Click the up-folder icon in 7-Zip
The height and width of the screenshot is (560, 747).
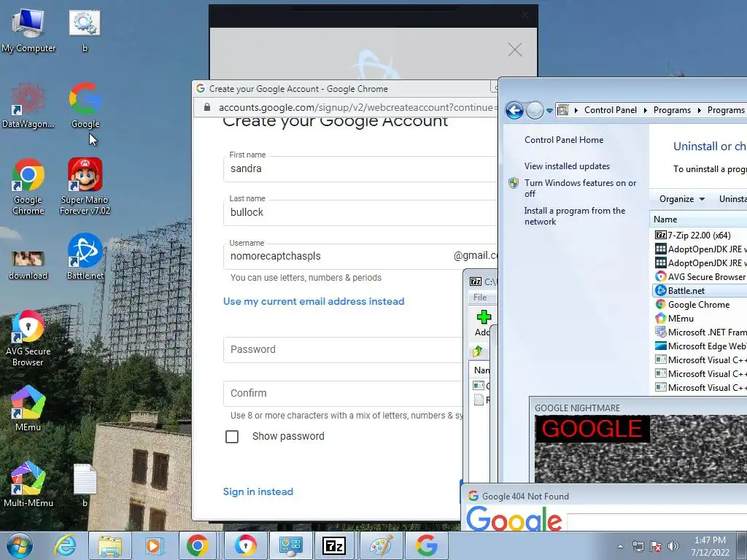(x=478, y=352)
